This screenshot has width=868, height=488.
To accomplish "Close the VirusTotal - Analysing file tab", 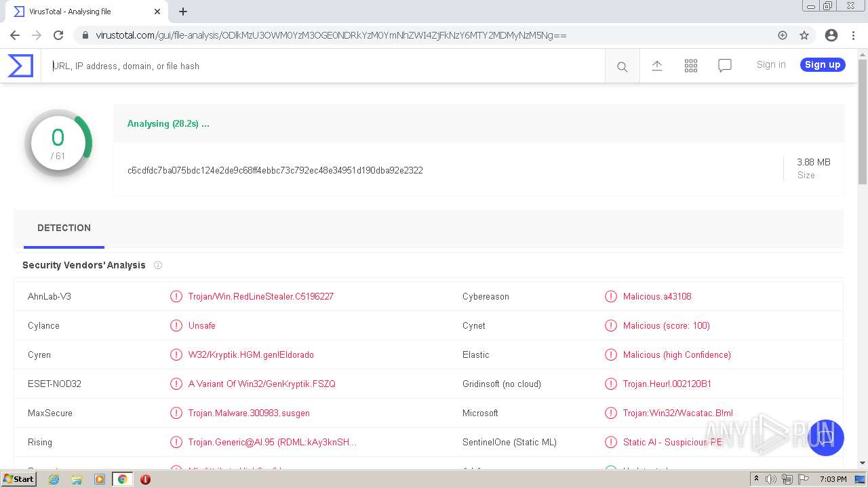I will 157,12.
